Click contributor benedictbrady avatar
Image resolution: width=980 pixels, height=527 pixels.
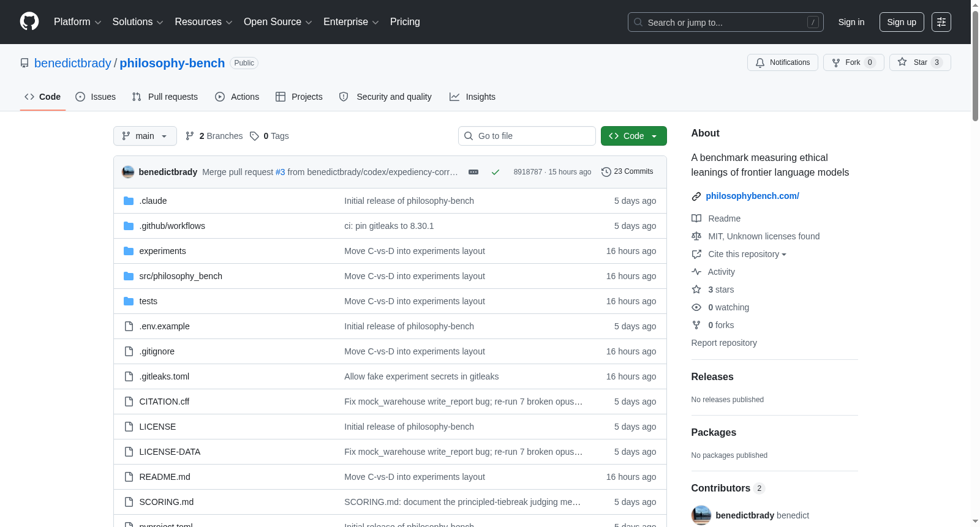point(701,515)
